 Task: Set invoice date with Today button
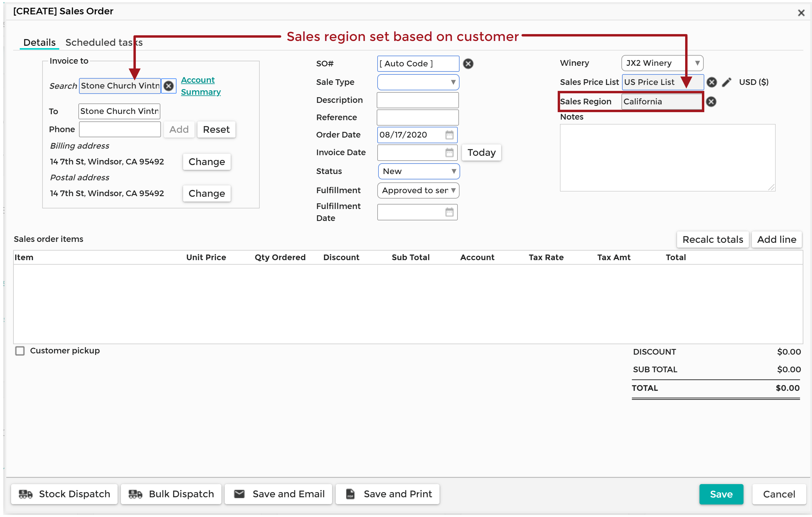coord(481,153)
